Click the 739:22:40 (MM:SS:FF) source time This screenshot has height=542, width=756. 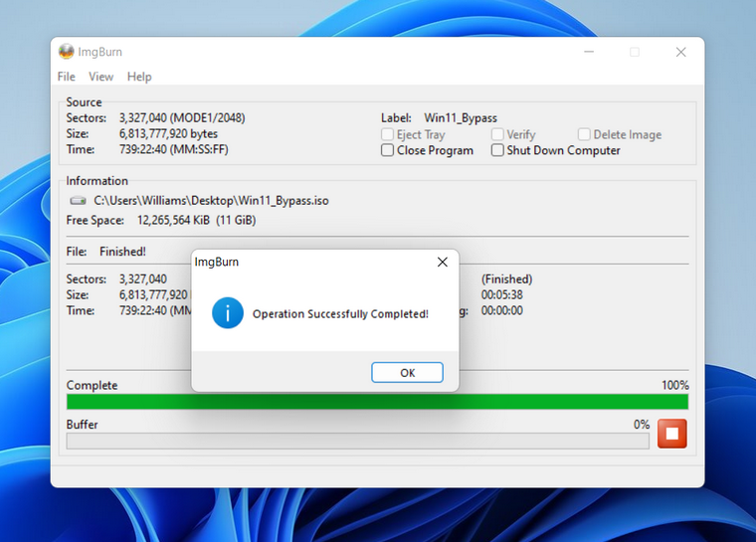pos(173,149)
